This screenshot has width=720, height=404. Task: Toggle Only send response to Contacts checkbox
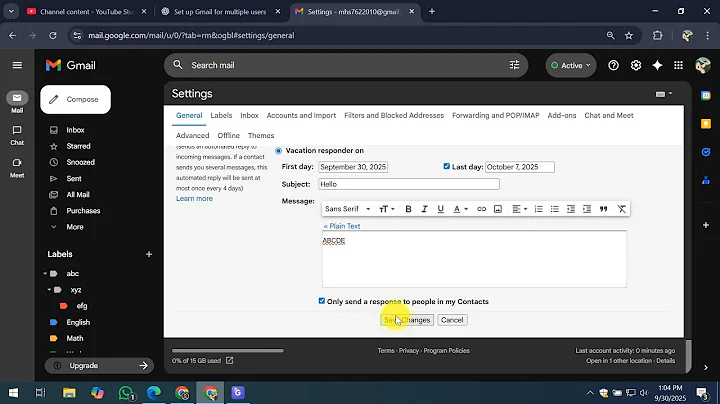(x=321, y=301)
